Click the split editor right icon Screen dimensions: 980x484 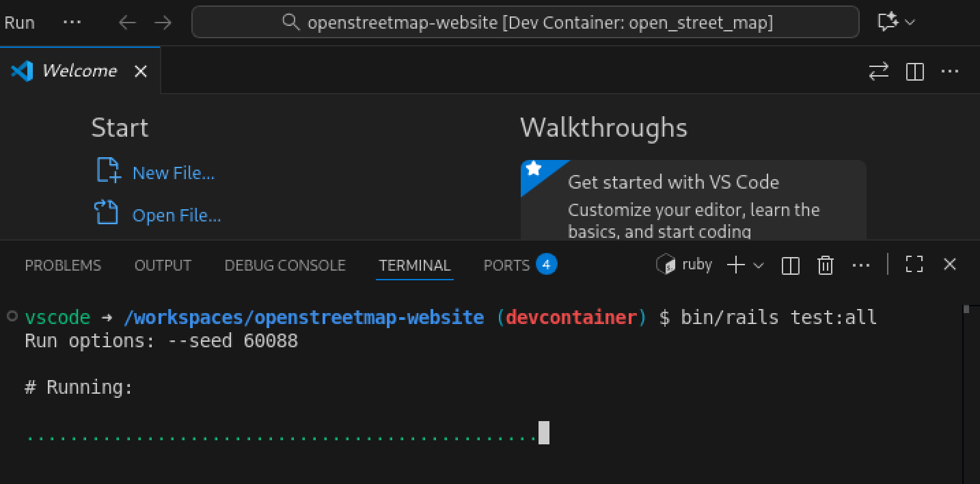[x=914, y=71]
